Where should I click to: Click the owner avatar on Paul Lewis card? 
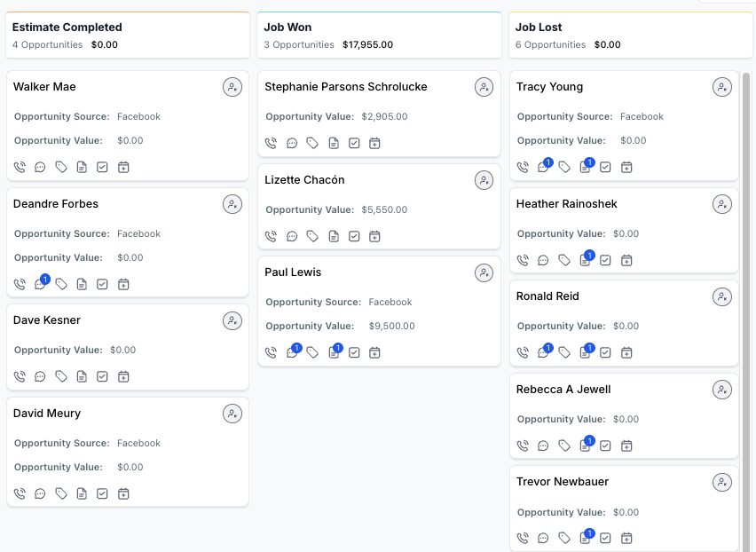[x=484, y=272]
